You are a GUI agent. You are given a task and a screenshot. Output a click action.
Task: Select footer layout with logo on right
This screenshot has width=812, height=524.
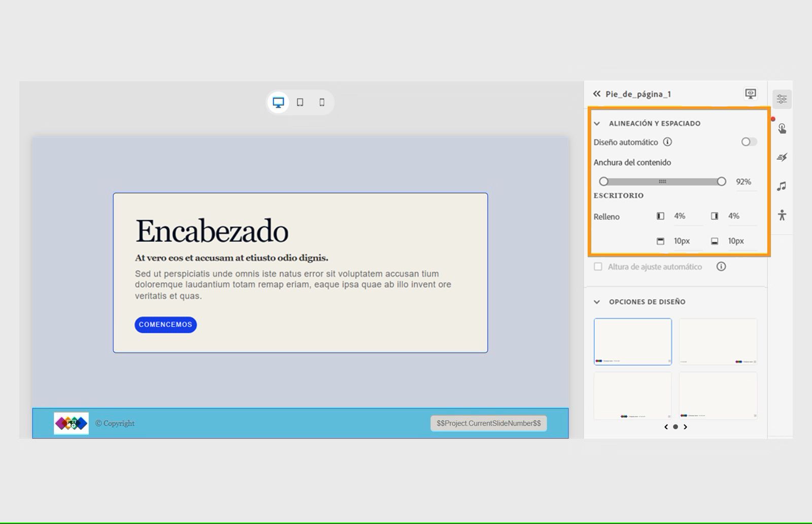click(718, 341)
